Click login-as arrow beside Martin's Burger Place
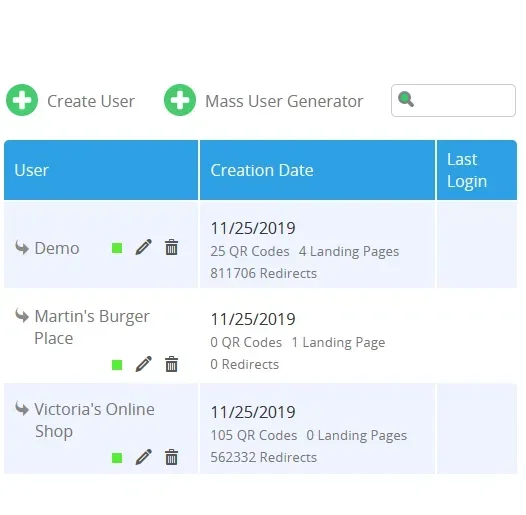This screenshot has width=526, height=515. point(22,316)
